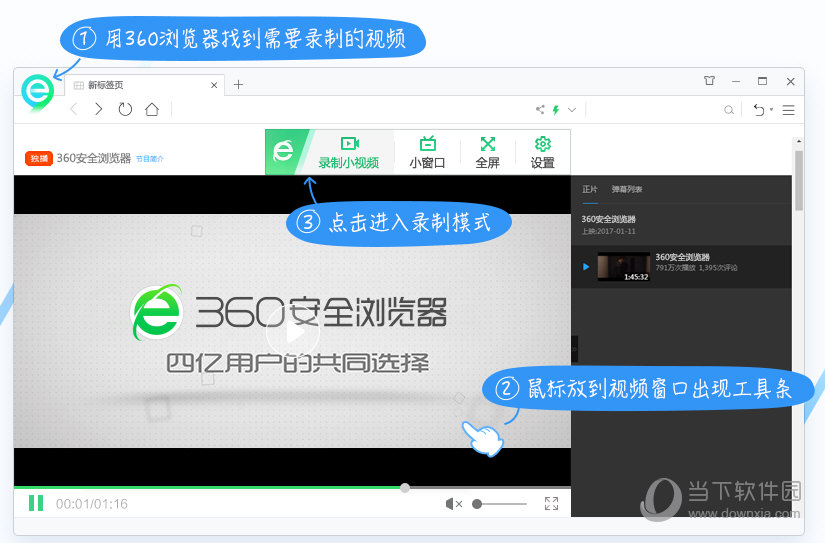Switch video to 全屏 mode

pos(488,152)
